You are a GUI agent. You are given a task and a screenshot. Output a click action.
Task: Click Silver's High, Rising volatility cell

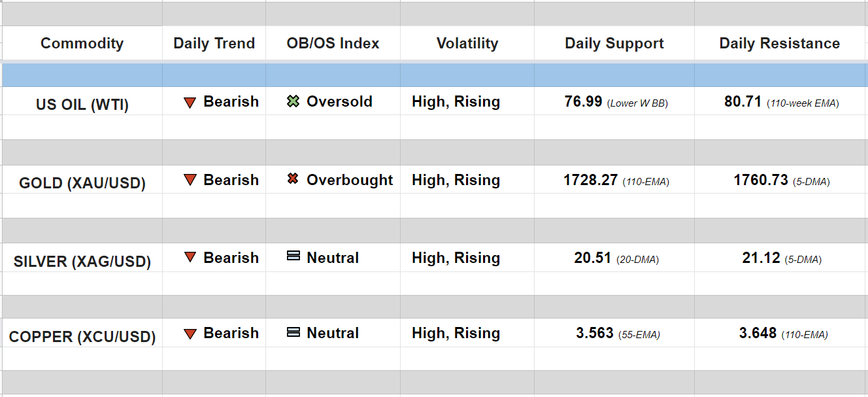456,258
